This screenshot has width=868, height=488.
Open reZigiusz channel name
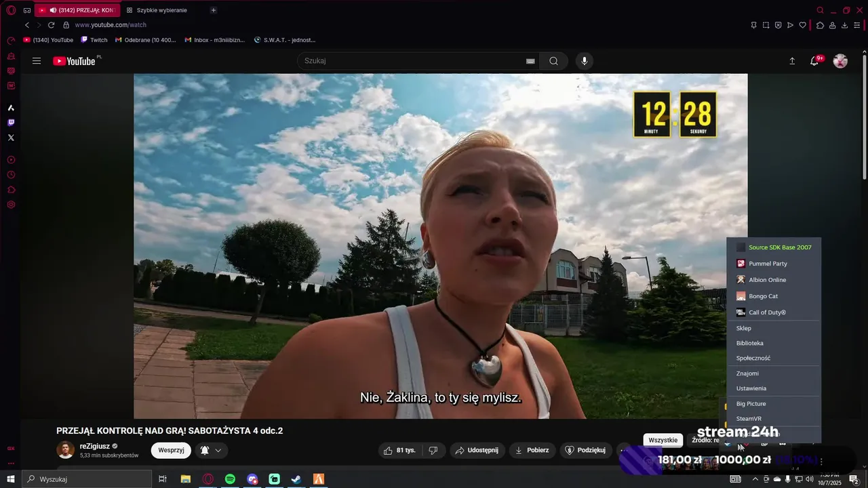(x=94, y=446)
